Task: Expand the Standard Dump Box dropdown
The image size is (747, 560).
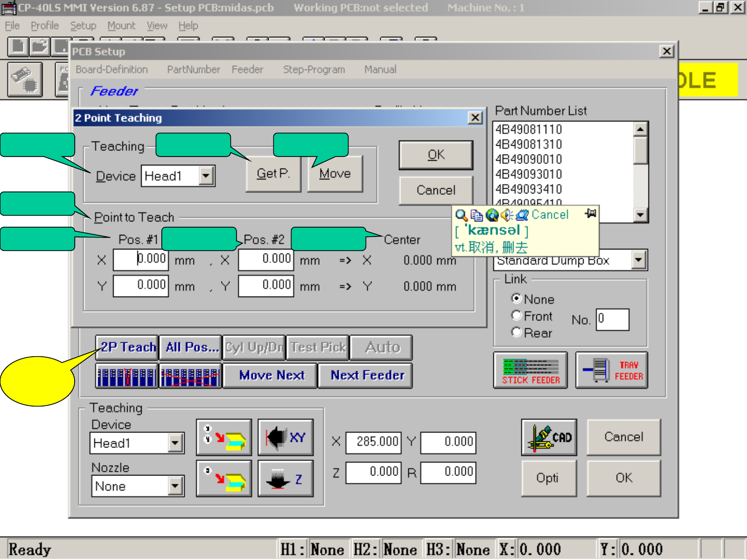Action: [x=639, y=260]
